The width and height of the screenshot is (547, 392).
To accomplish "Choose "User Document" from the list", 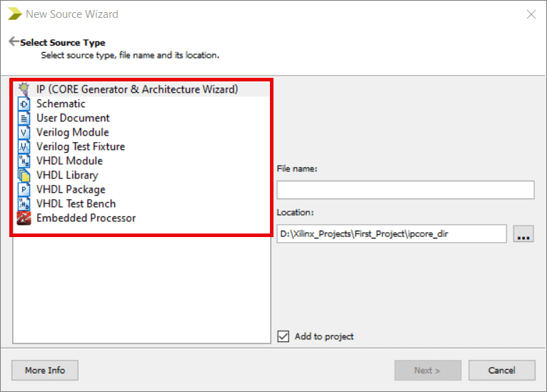I will coord(73,118).
